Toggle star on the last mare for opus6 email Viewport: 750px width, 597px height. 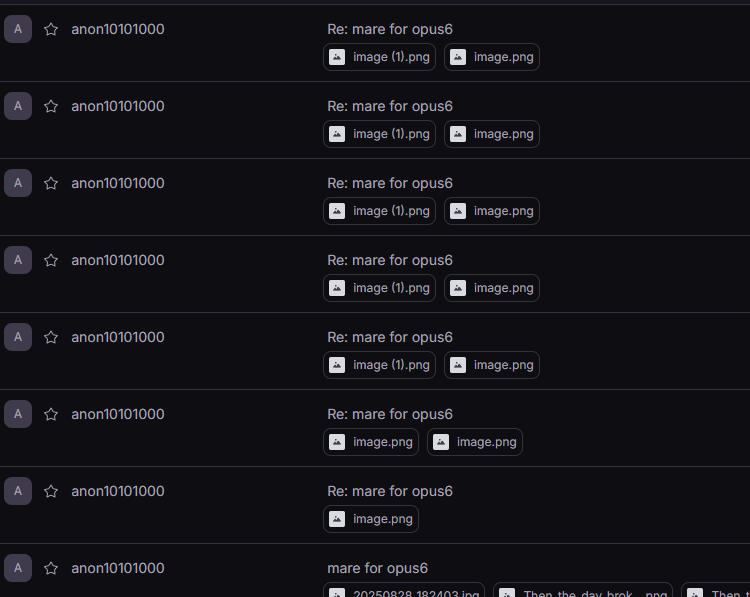[51, 568]
